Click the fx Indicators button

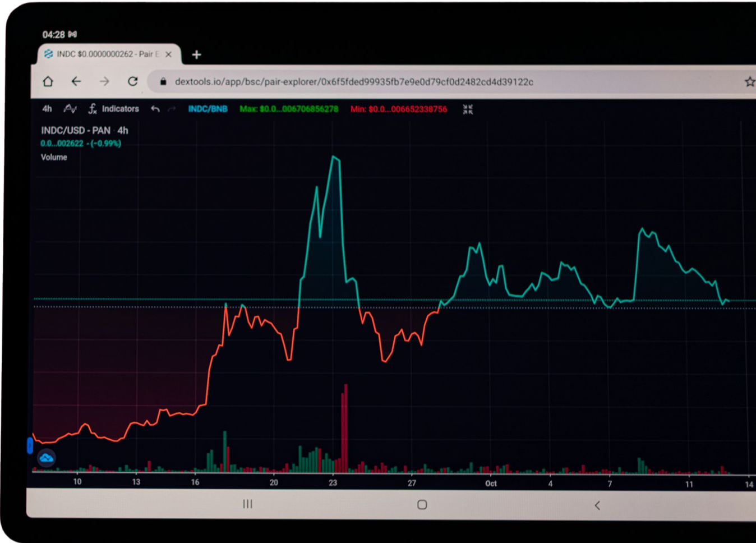coord(114,109)
